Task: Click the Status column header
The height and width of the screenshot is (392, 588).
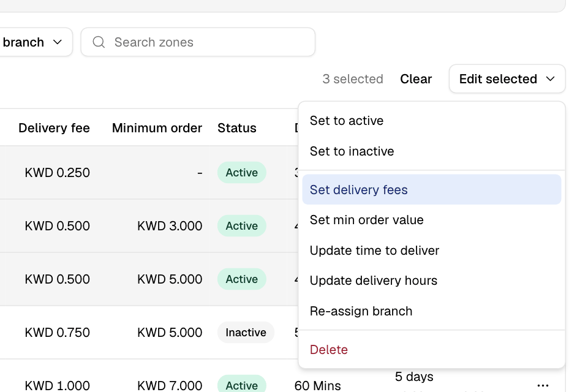Action: 237,128
